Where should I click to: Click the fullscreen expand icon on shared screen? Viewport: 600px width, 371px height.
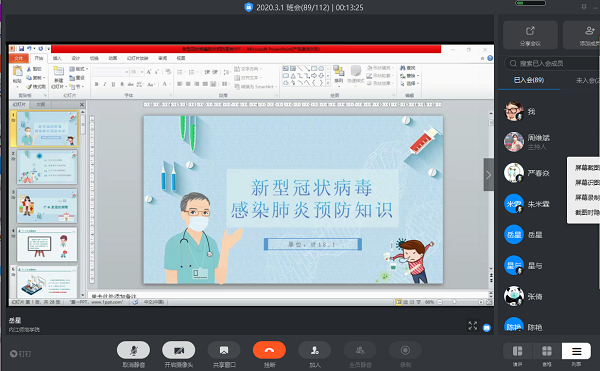point(473,325)
